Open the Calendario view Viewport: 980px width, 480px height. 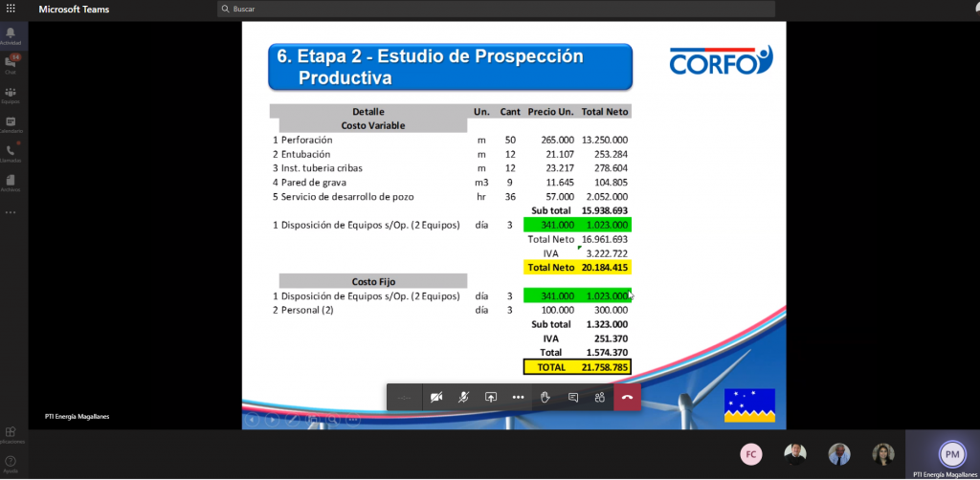(x=11, y=124)
